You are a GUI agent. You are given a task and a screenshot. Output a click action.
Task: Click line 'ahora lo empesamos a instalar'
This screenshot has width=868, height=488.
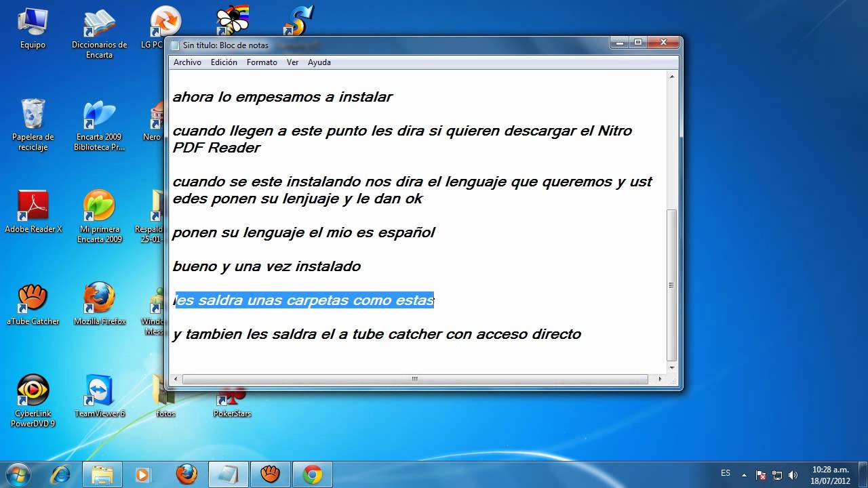click(282, 97)
